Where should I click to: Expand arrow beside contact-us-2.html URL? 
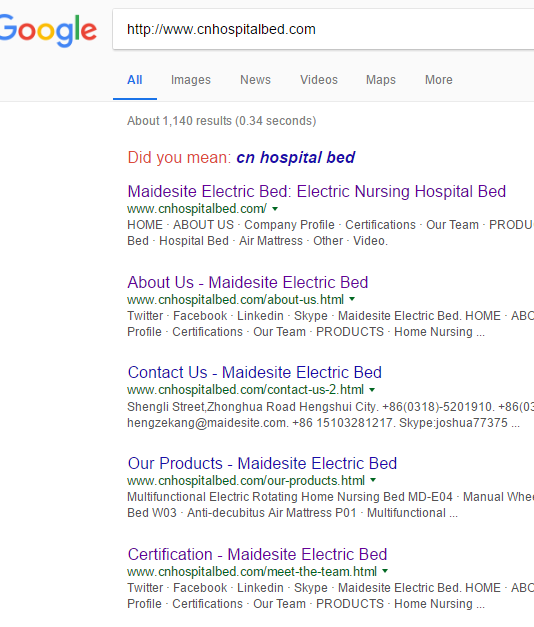[372, 389]
